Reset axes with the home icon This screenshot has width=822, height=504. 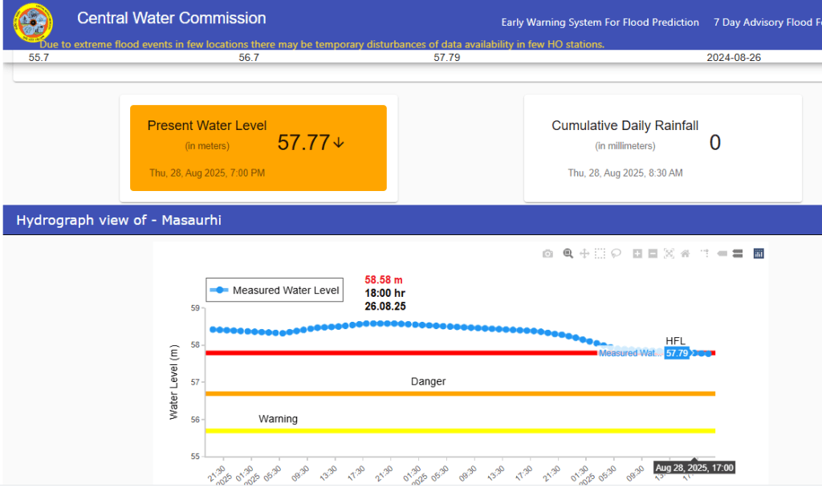(x=685, y=254)
